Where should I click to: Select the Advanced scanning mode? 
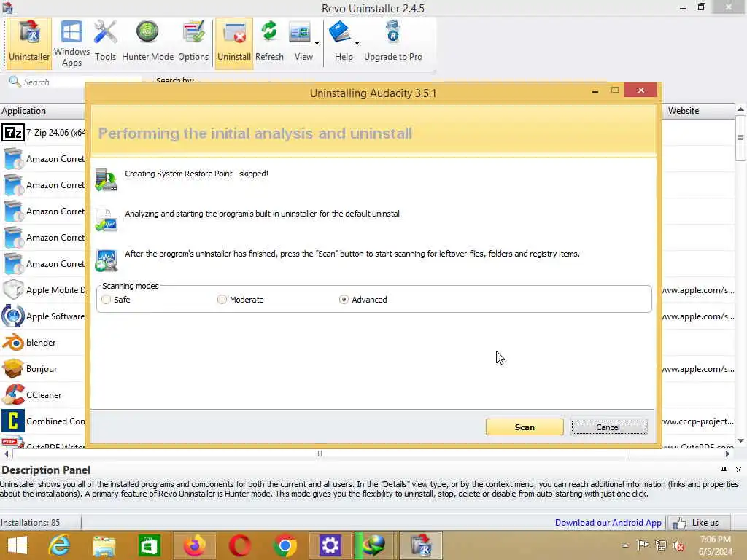[344, 300]
